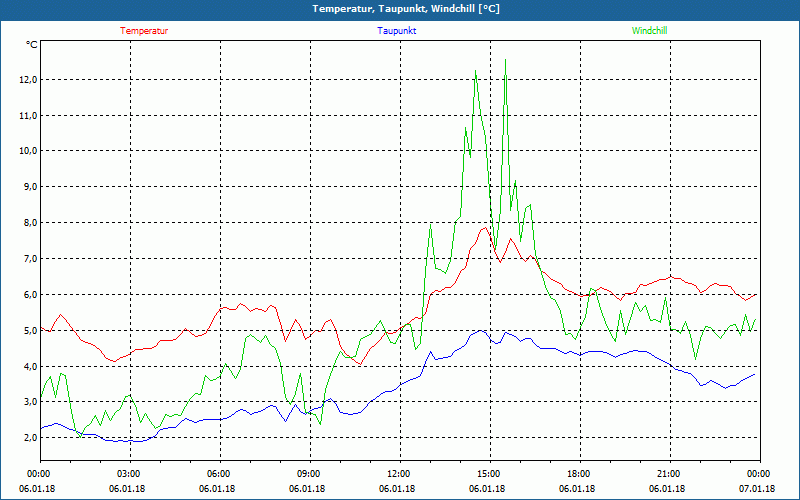Click the '6,0' y-axis value
The height and width of the screenshot is (500, 800).
30,294
